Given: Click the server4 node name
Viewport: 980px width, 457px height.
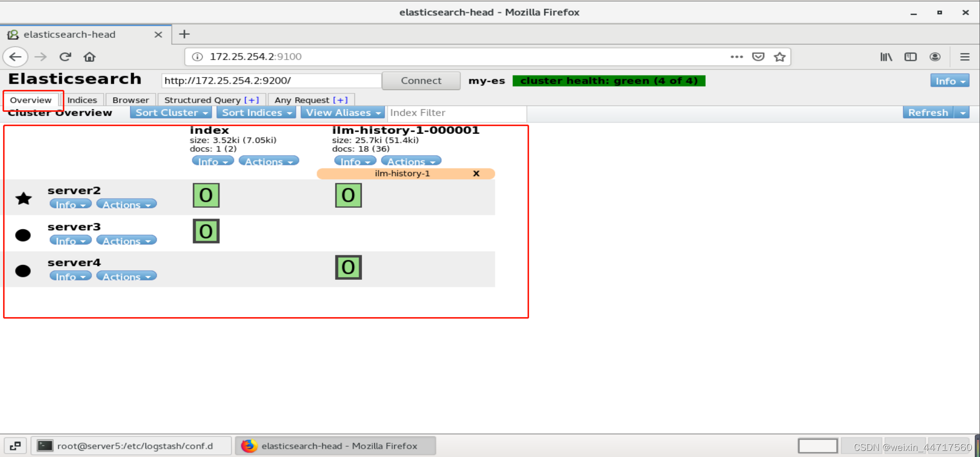Looking at the screenshot, I should [x=74, y=262].
